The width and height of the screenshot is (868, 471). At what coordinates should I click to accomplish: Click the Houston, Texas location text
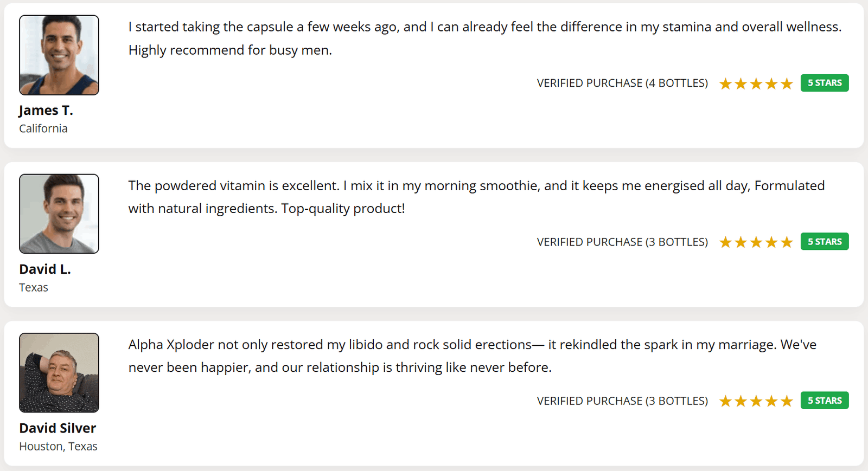(x=58, y=447)
